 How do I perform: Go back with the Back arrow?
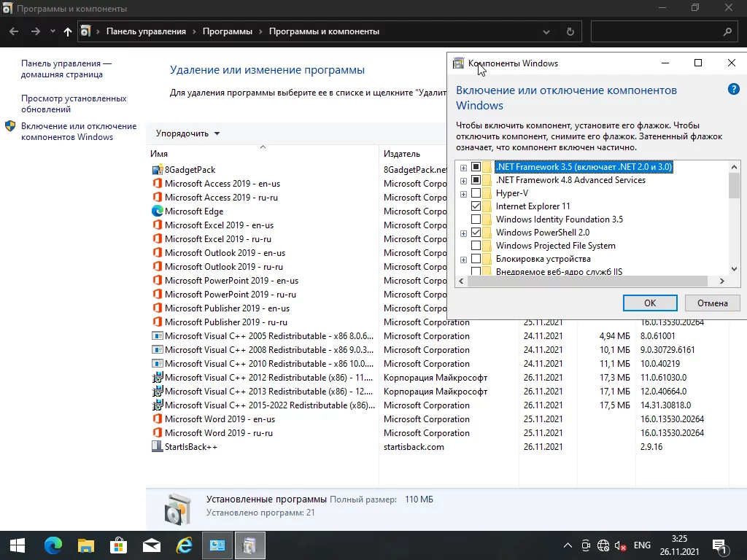coord(14,31)
